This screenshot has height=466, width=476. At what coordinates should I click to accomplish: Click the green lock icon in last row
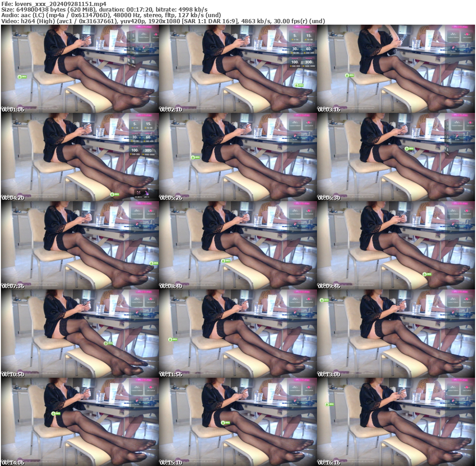point(53,413)
